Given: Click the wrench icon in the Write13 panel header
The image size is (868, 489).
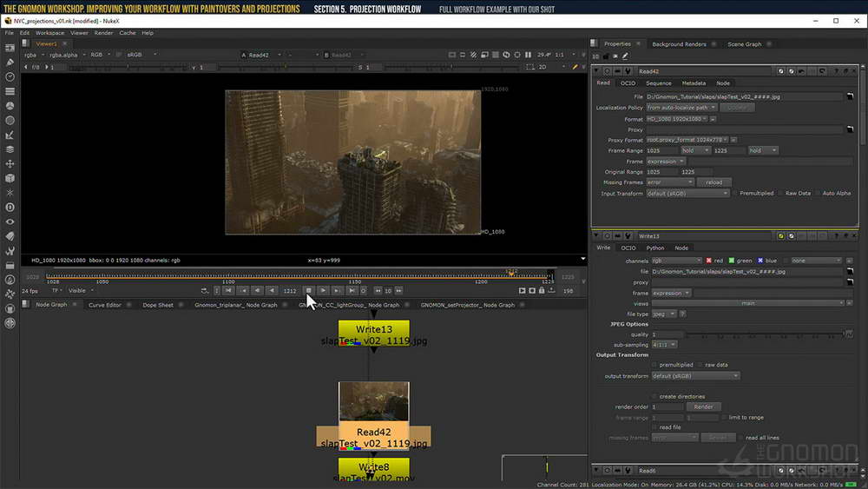Looking at the screenshot, I should pyautogui.click(x=628, y=236).
